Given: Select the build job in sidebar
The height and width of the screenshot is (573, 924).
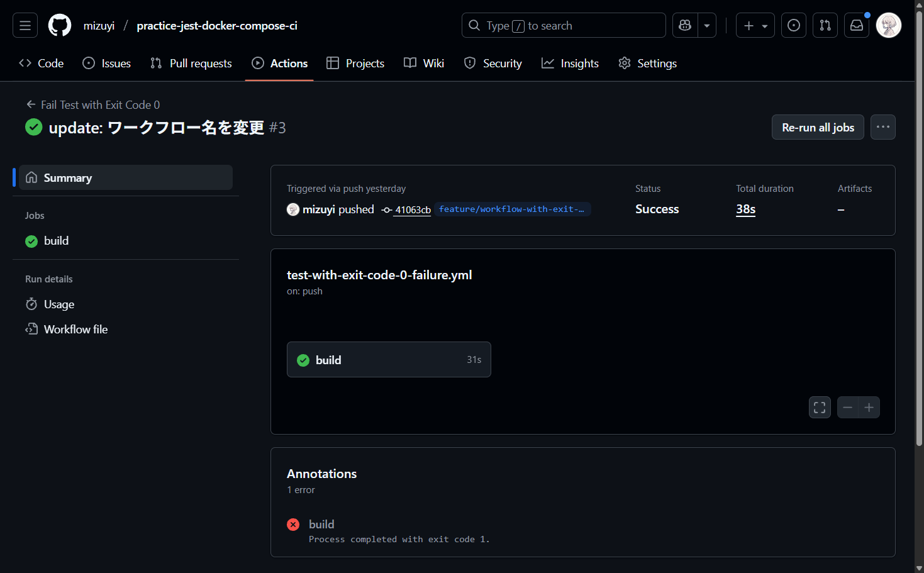Looking at the screenshot, I should (x=56, y=241).
